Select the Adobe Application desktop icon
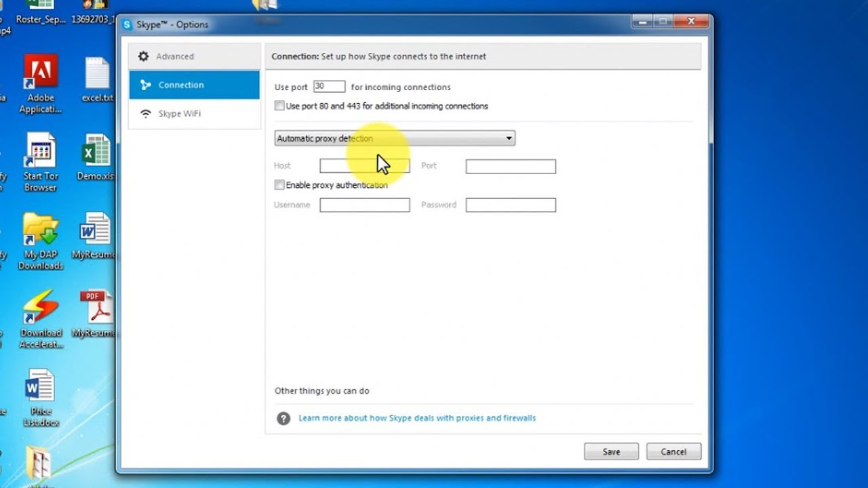The height and width of the screenshot is (488, 868). 41,85
